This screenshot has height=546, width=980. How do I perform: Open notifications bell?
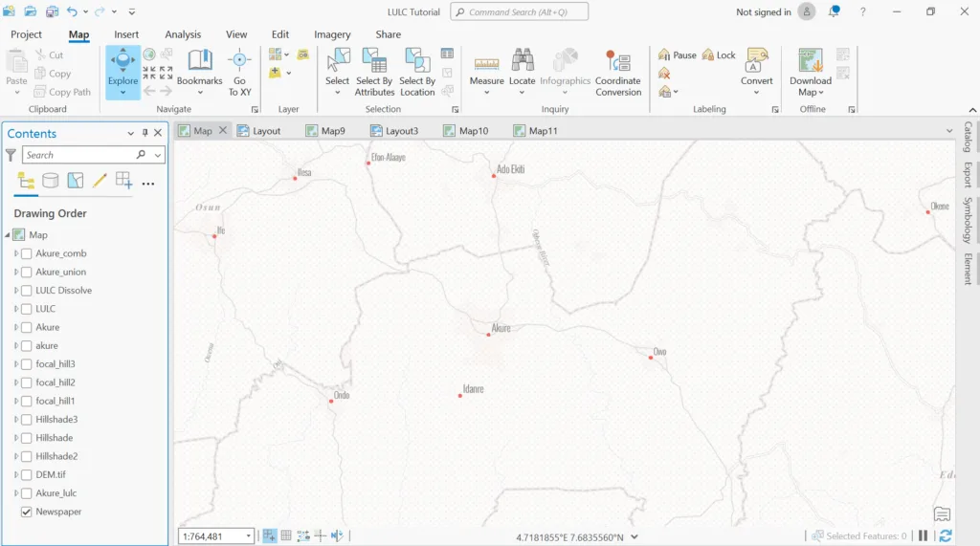click(x=835, y=11)
